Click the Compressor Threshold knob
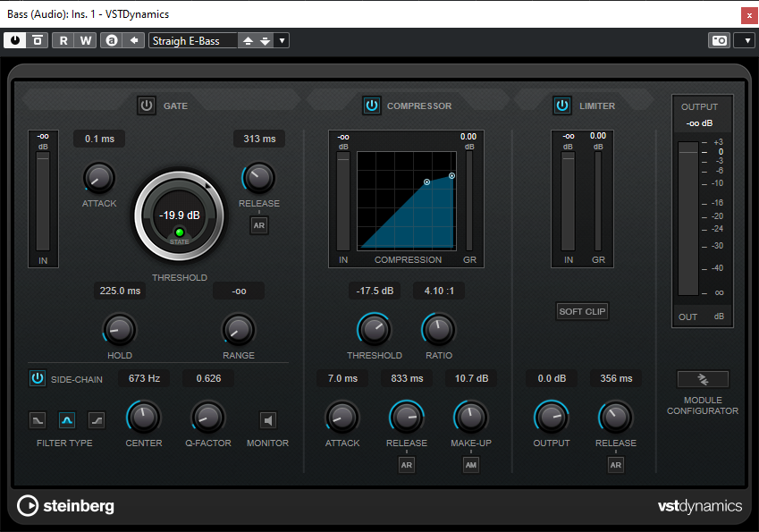The width and height of the screenshot is (759, 532). [375, 330]
